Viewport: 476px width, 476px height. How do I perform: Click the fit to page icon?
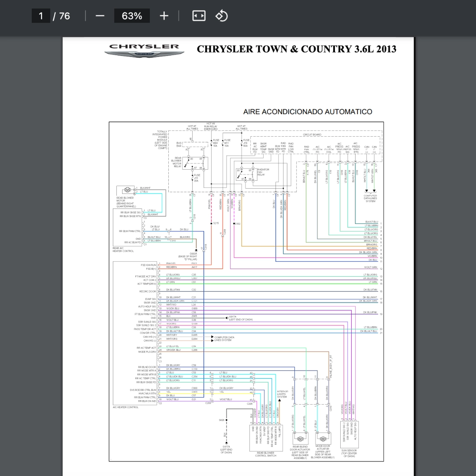(199, 16)
